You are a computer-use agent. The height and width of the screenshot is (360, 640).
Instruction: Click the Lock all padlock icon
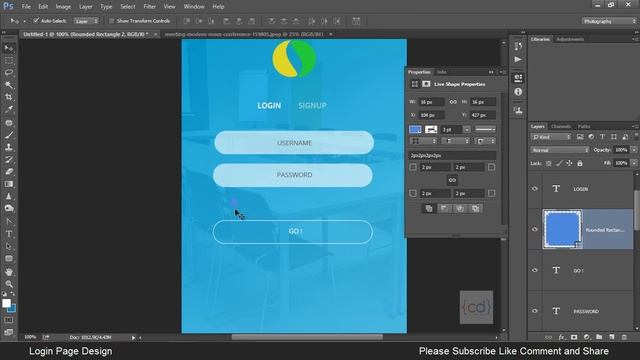pos(580,163)
